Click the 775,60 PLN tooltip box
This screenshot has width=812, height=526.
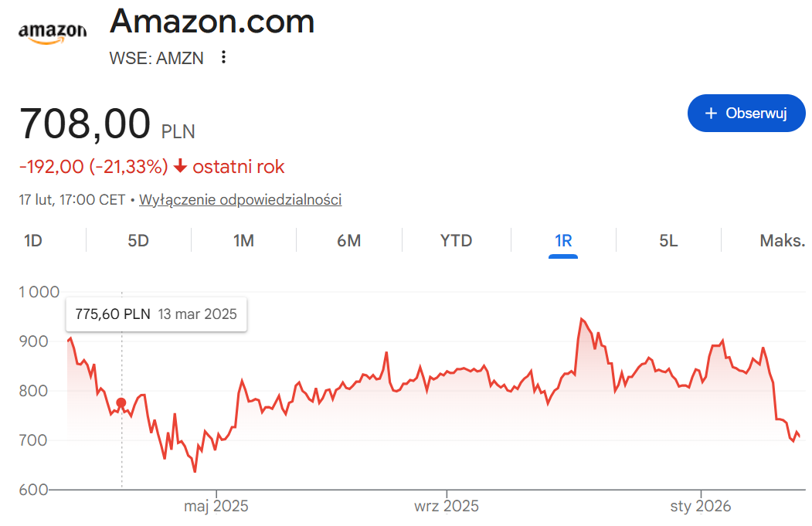[156, 314]
